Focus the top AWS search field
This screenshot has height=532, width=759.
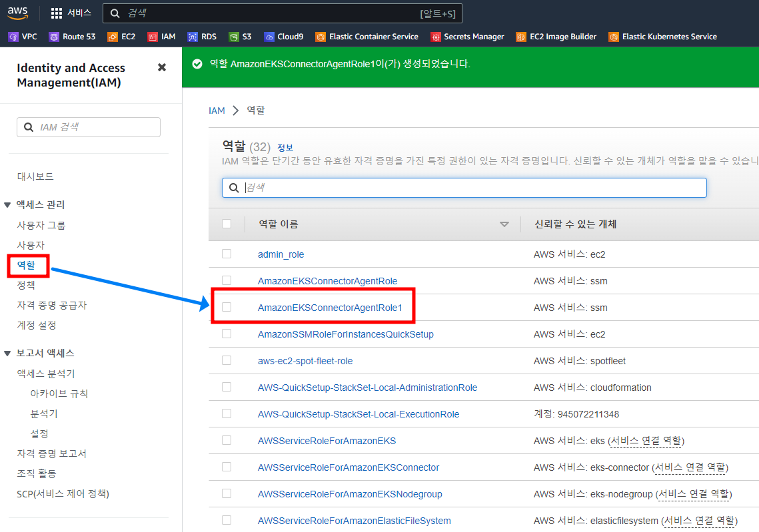(282, 13)
